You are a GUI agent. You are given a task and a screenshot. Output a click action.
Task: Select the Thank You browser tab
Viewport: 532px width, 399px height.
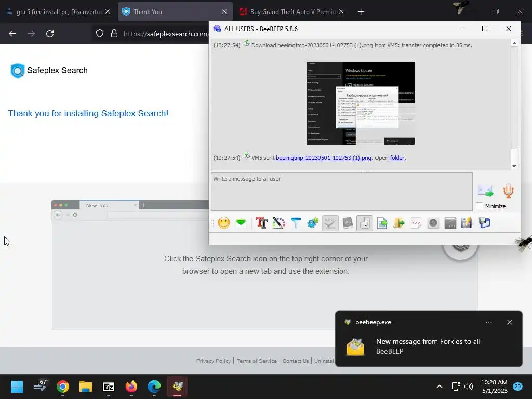(175, 12)
